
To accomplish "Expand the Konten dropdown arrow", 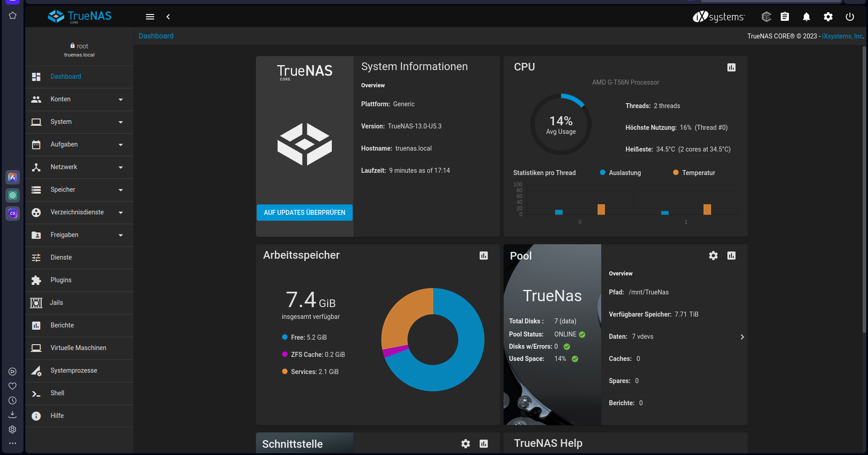I will point(121,100).
